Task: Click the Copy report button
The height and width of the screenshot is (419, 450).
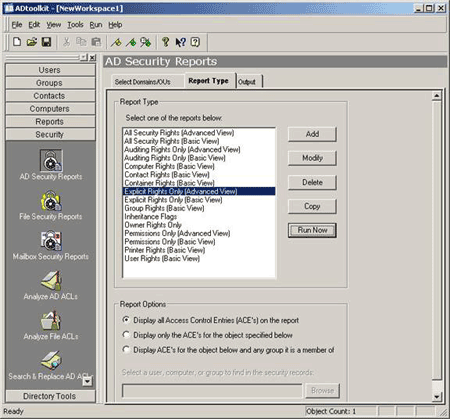Action: point(312,206)
